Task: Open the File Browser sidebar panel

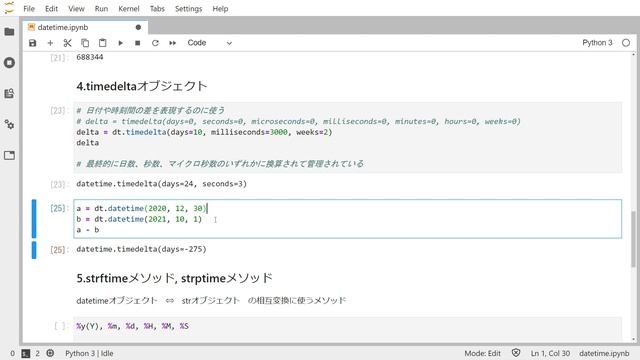Action: pos(9,31)
